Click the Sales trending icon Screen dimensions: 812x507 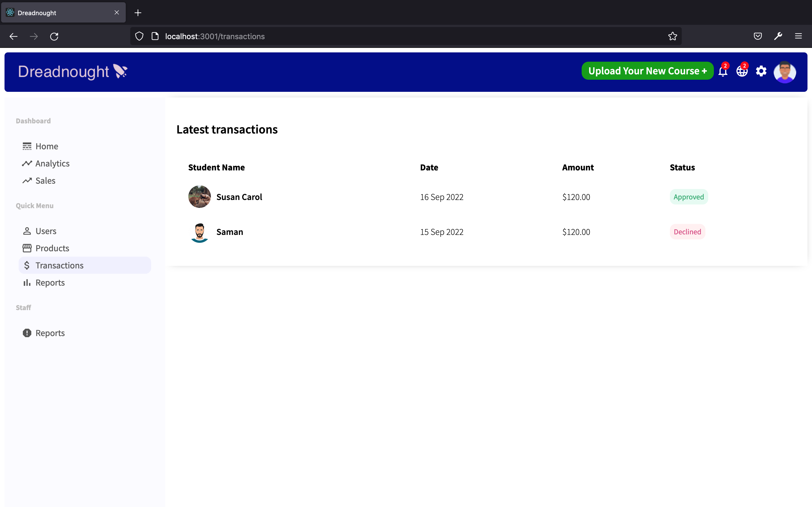click(28, 180)
